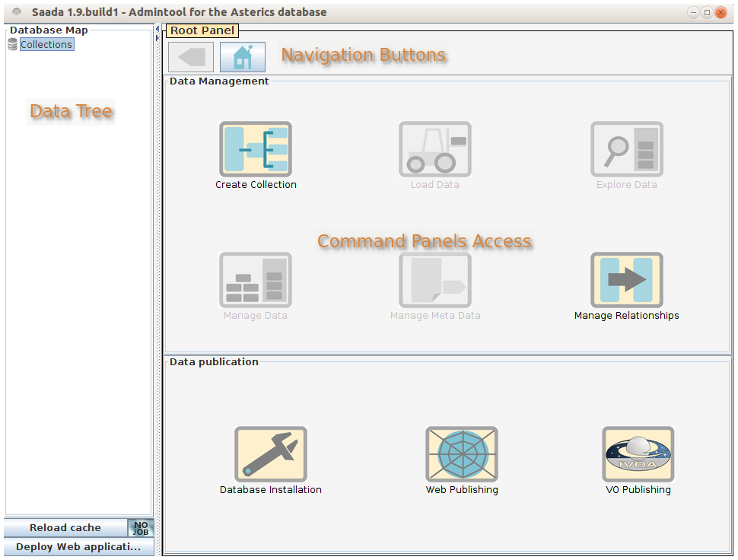Go back with the left arrow button

(x=191, y=57)
